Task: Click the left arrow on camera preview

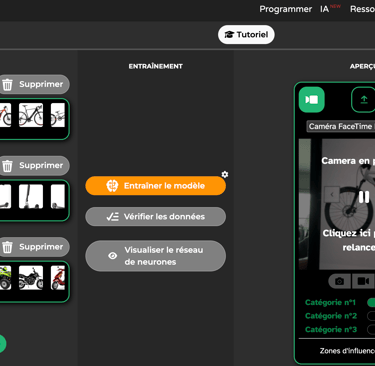Action: click(x=332, y=194)
